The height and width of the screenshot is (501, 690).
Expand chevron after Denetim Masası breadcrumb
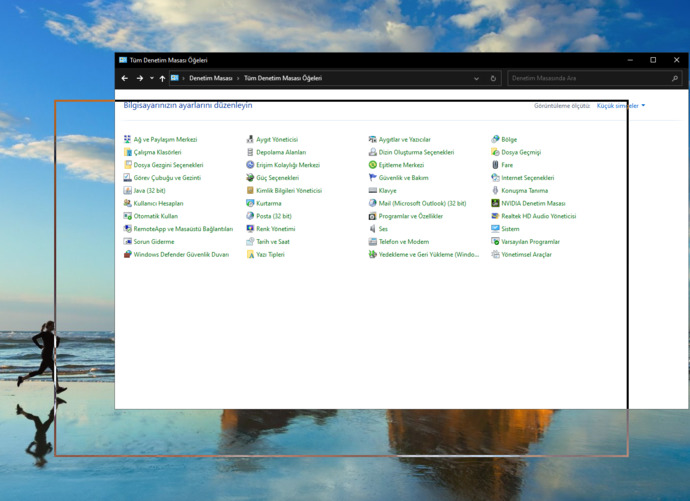tap(238, 78)
